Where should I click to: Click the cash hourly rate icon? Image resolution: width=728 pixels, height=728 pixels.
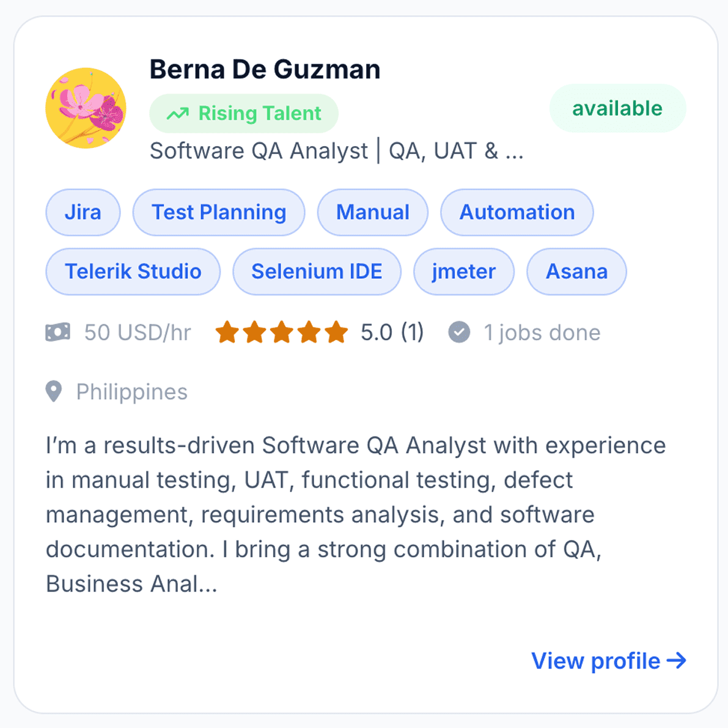(58, 333)
